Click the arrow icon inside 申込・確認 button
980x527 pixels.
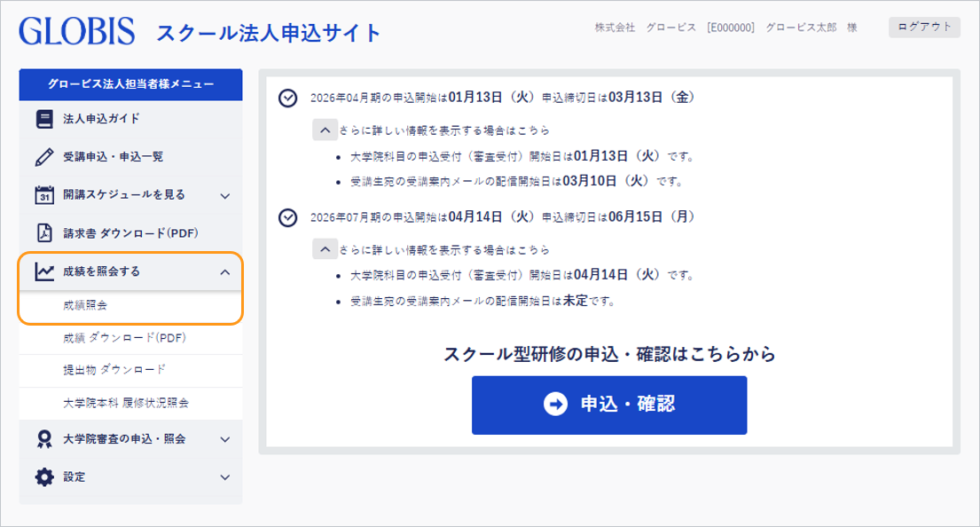pyautogui.click(x=555, y=403)
